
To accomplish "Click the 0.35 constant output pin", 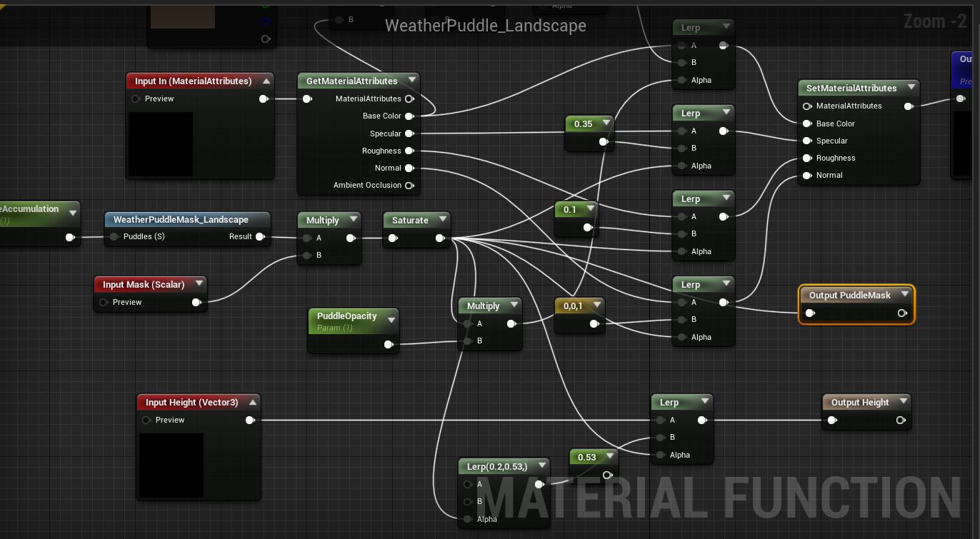I will click(x=604, y=141).
